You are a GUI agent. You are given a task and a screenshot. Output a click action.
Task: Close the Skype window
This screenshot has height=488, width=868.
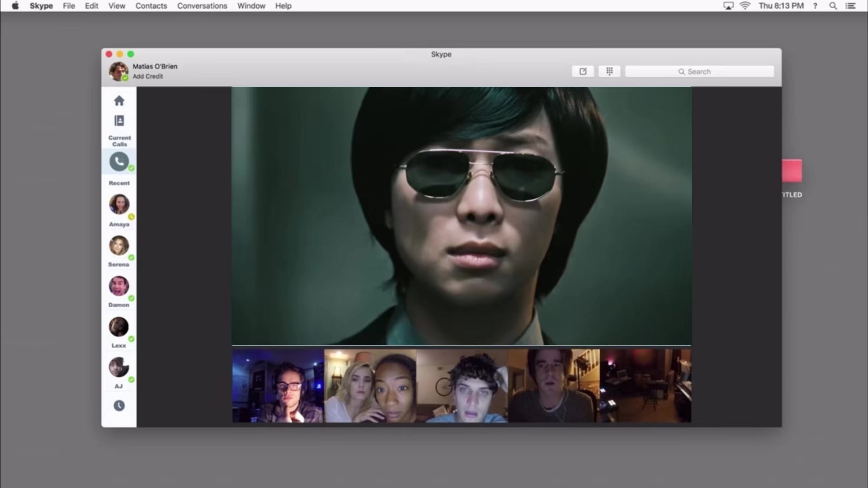pos(109,54)
